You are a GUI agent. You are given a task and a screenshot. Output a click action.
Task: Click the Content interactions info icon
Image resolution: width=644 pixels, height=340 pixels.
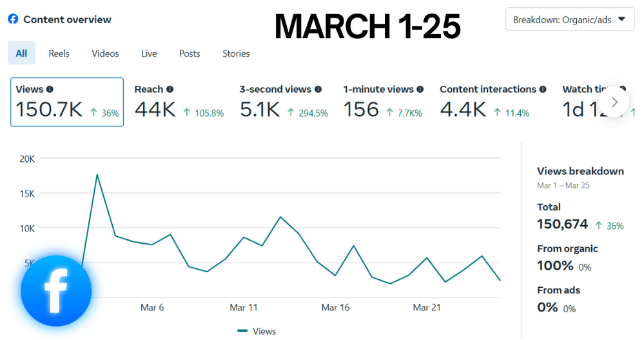point(543,89)
